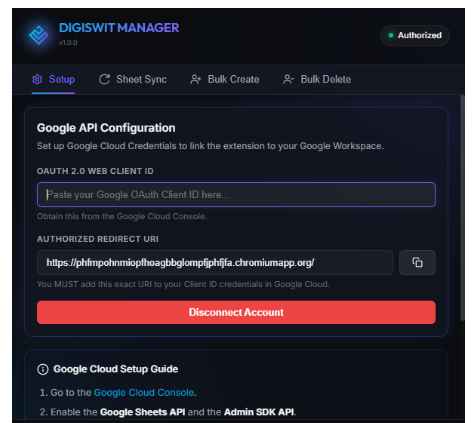Focus the OAuth Client ID input field
The height and width of the screenshot is (423, 473).
(x=236, y=195)
